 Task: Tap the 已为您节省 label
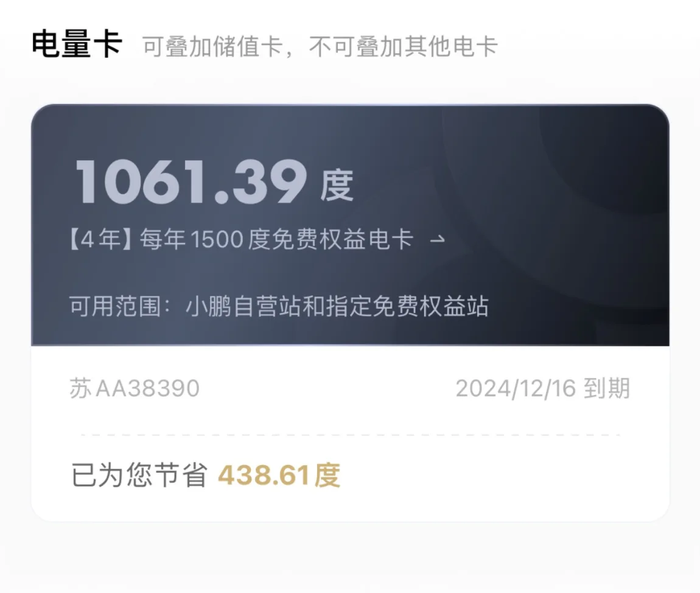pos(140,475)
